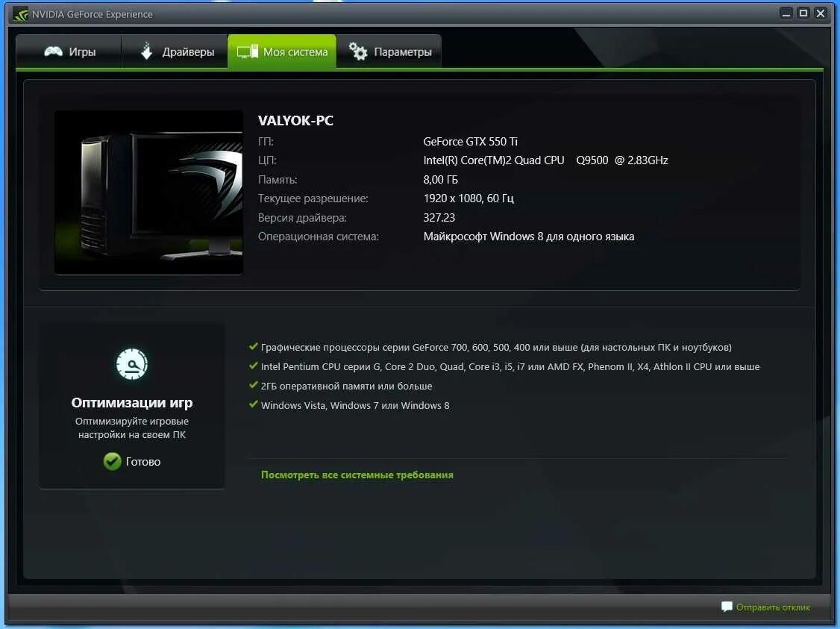Viewport: 840px width, 629px height.
Task: Click the download arrow icon on Драйверы tab
Action: click(146, 51)
